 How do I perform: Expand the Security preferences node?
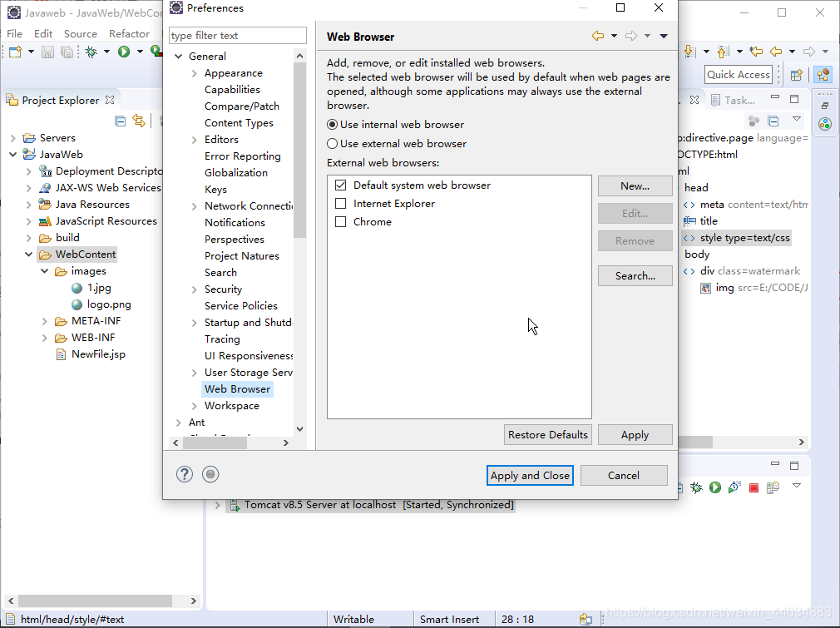point(195,289)
